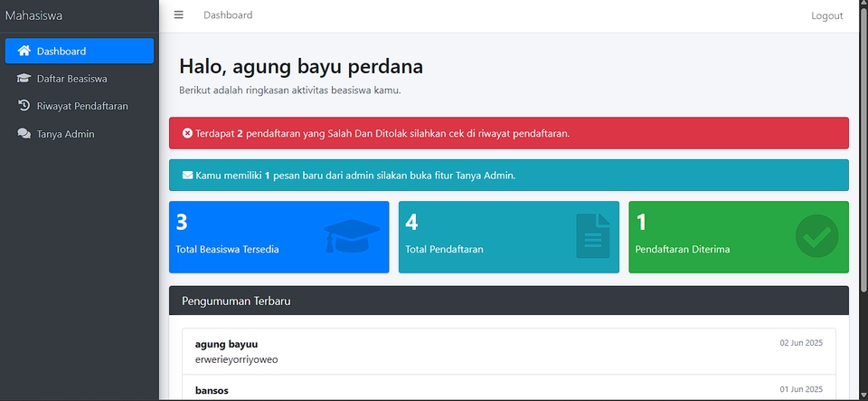Open Riwayat Pendaftaran from the sidebar
Viewport: 868px width, 401px height.
(81, 106)
